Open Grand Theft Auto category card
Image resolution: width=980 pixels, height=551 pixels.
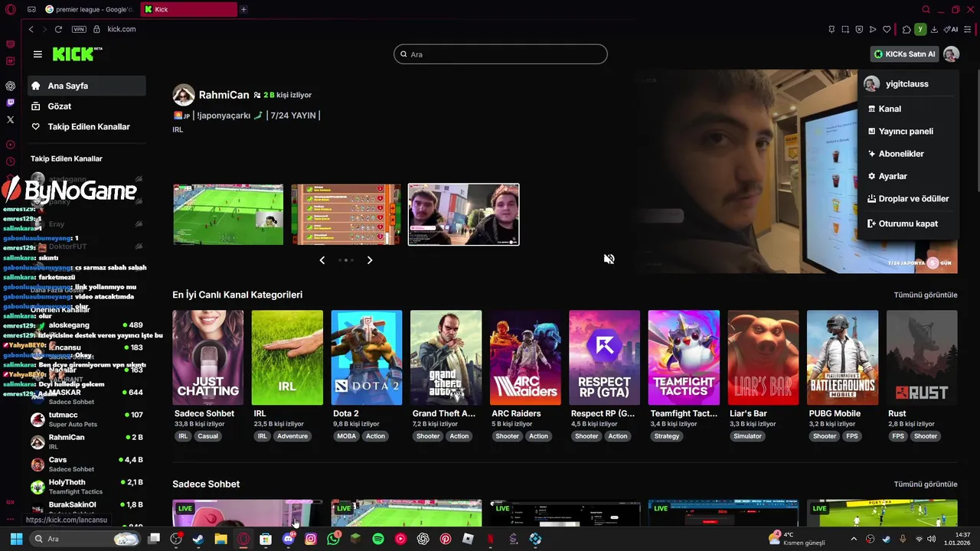click(446, 357)
